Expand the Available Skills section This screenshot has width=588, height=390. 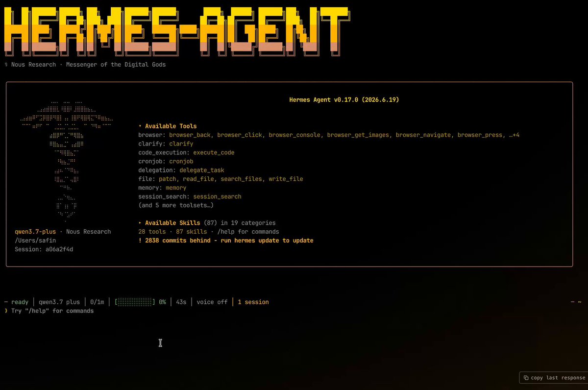140,223
